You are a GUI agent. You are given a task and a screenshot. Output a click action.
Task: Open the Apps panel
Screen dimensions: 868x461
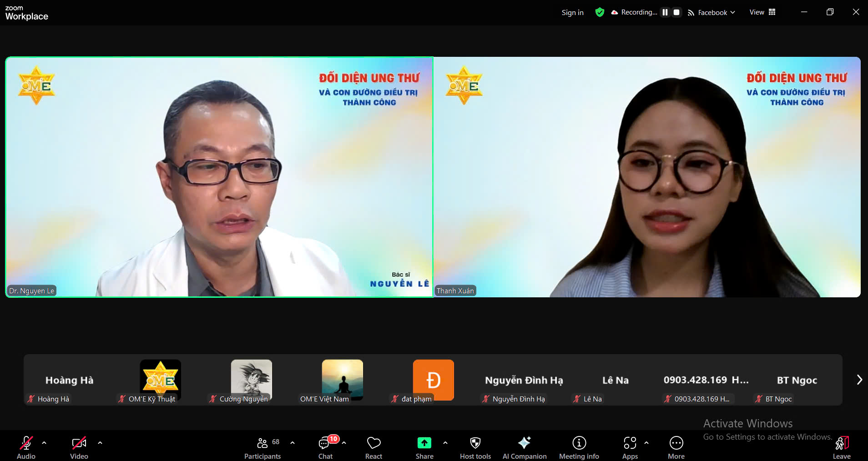pyautogui.click(x=630, y=447)
